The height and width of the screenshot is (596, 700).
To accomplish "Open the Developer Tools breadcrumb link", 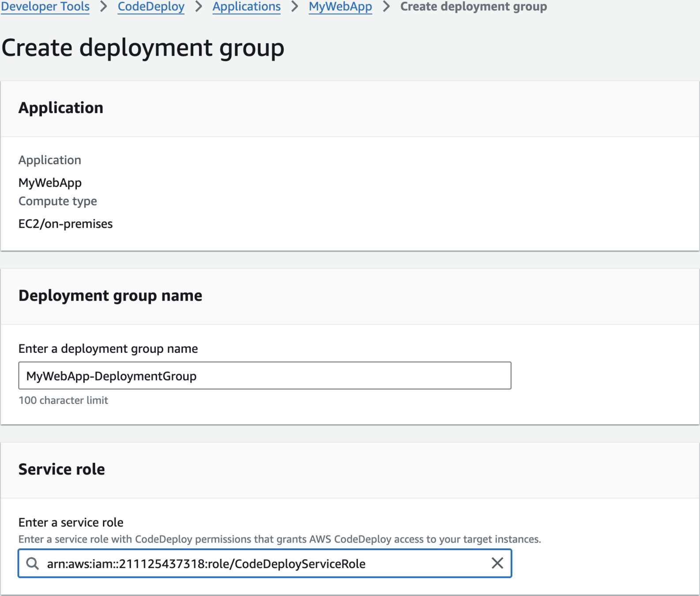I will click(x=45, y=7).
